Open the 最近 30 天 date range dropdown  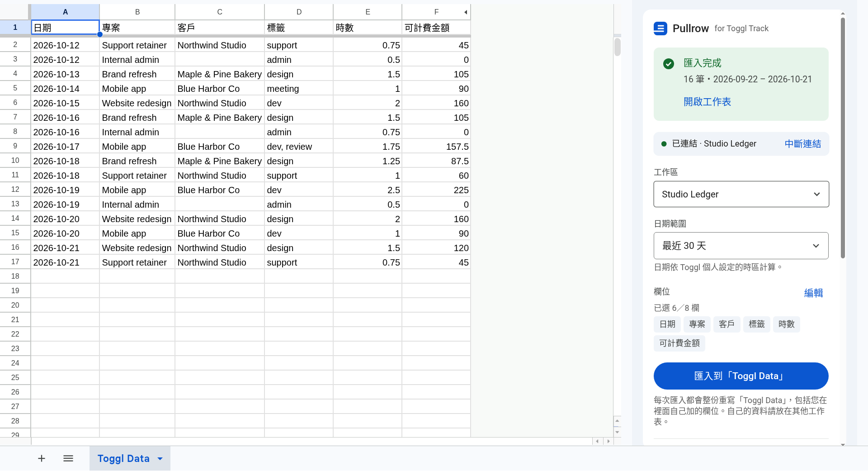(741, 246)
